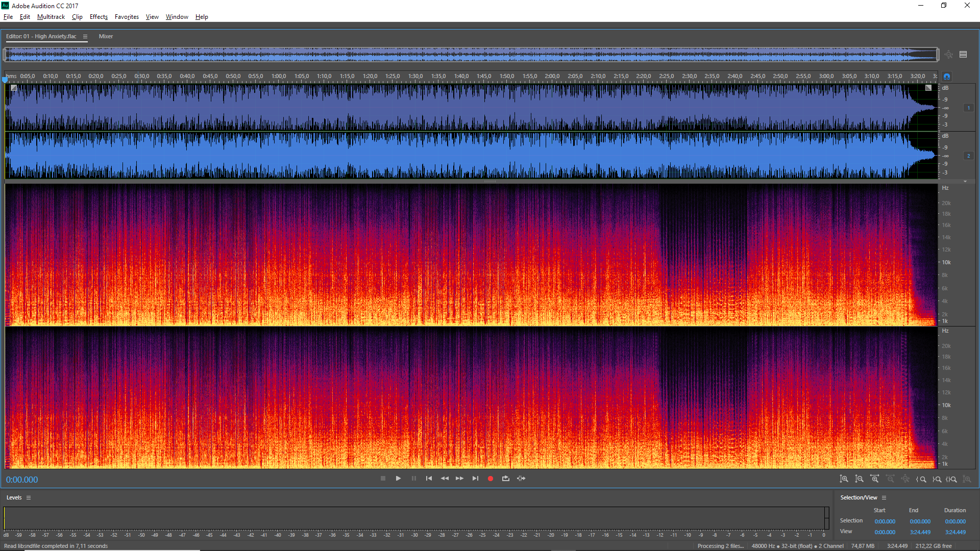Click the Fast Forward button
Image resolution: width=980 pixels, height=551 pixels.
click(459, 479)
